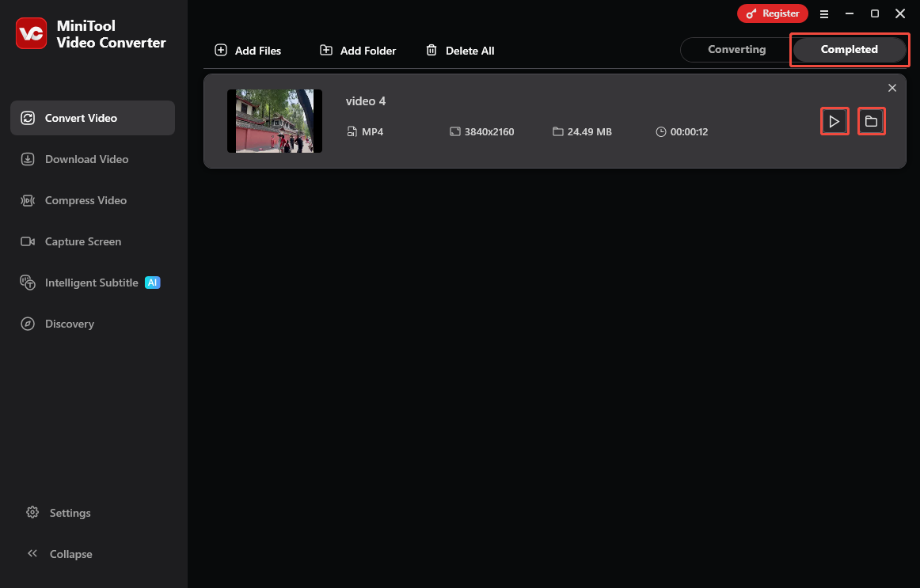920x588 pixels.
Task: Click the Register button
Action: 773,13
